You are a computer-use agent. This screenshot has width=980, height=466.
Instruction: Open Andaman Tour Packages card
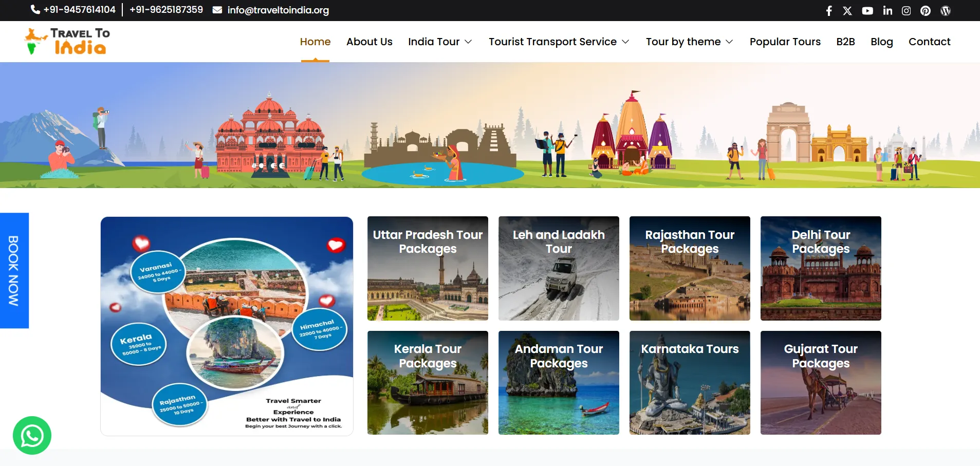[559, 383]
